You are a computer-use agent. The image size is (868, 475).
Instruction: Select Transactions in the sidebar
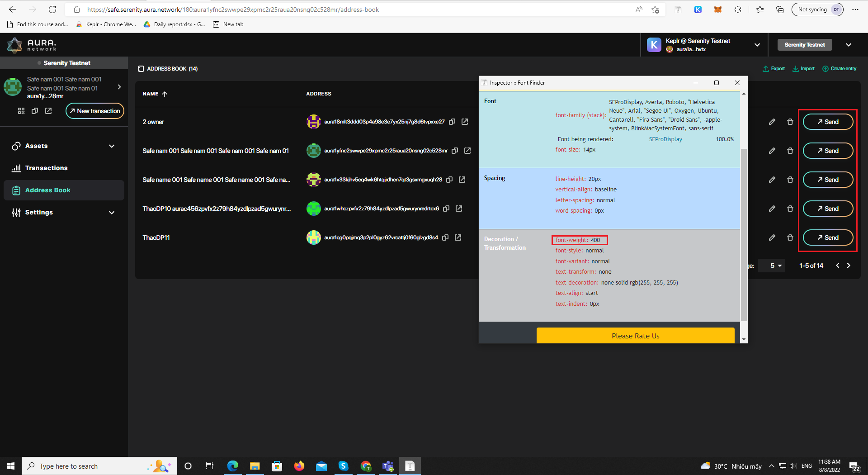pos(45,168)
